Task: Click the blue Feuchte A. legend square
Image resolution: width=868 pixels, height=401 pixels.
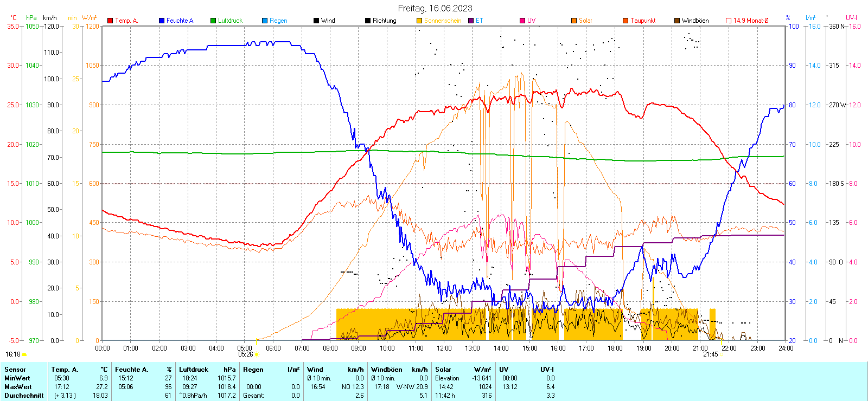Action: (x=162, y=21)
